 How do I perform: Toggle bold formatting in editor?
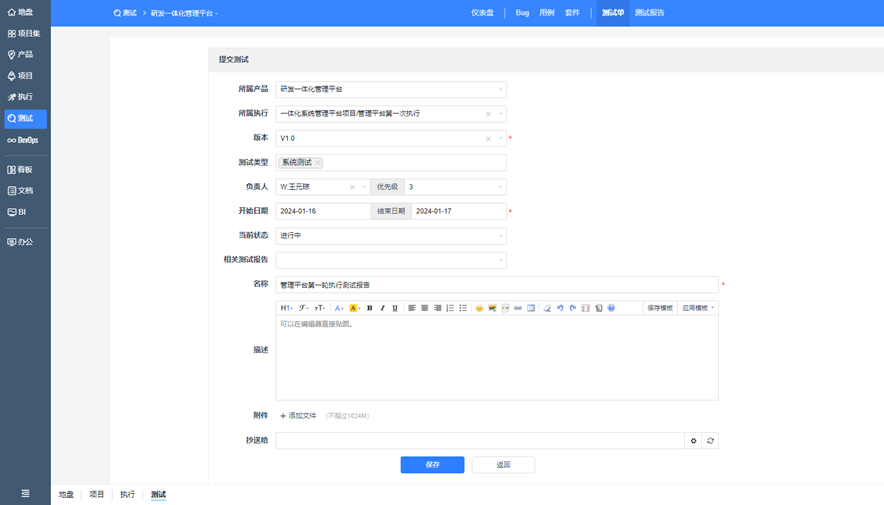click(370, 308)
